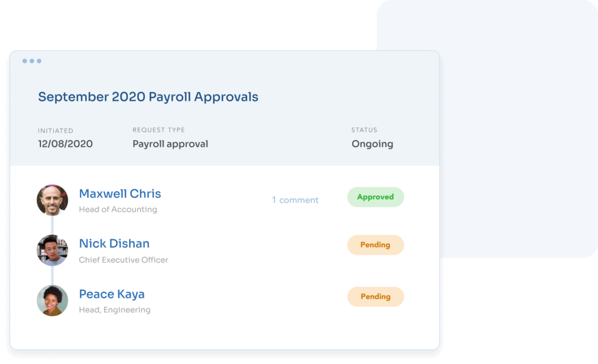
Task: Click Nick Dishan's Pending status badge
Action: pos(376,245)
